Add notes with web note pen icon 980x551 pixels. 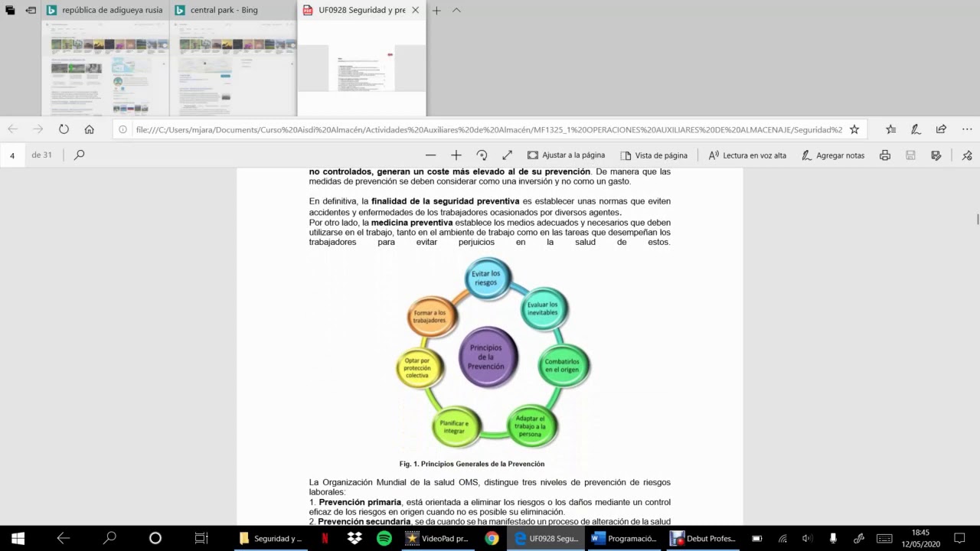[x=916, y=129]
